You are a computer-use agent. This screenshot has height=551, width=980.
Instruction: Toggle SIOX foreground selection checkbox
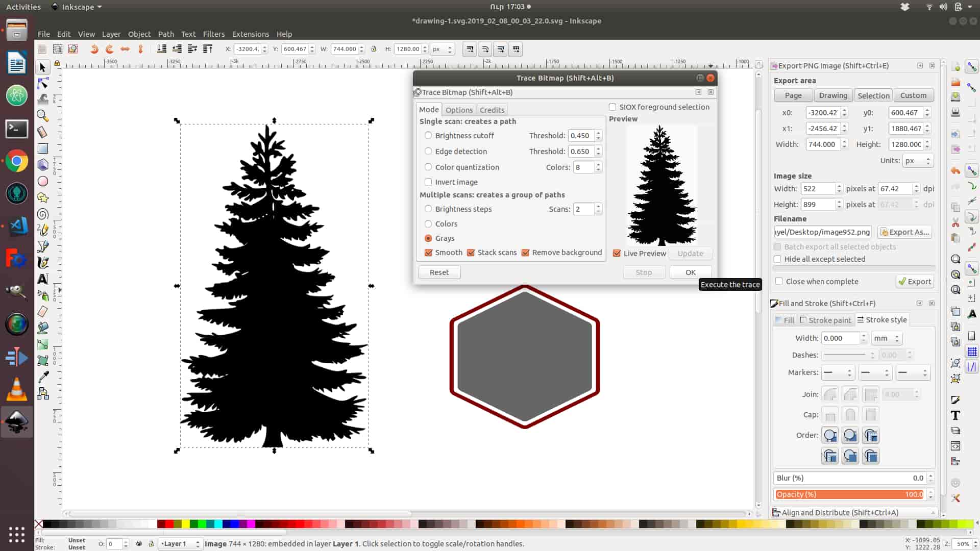612,107
